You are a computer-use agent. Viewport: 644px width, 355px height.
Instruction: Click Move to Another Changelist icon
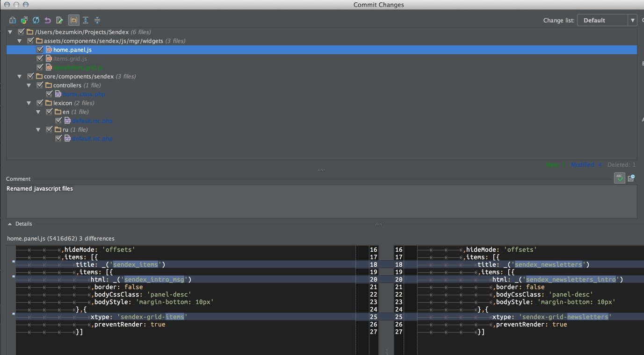(24, 20)
